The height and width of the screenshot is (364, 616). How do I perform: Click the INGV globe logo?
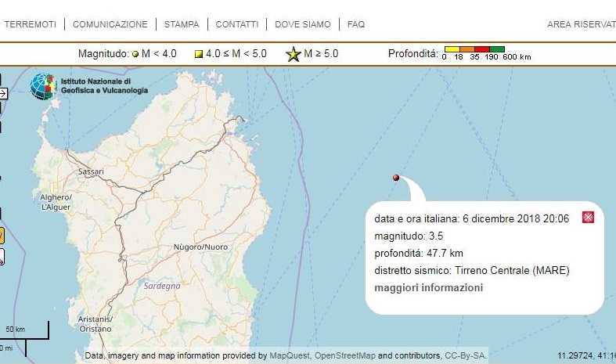[43, 86]
